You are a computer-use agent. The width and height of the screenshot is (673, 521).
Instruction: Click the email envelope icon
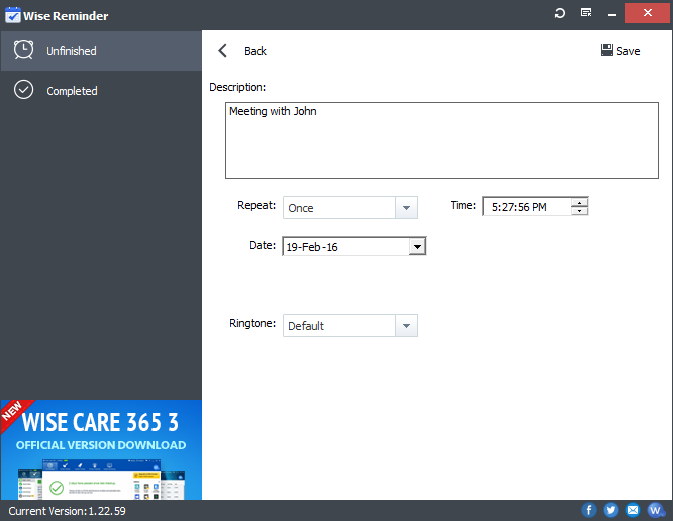tap(633, 510)
